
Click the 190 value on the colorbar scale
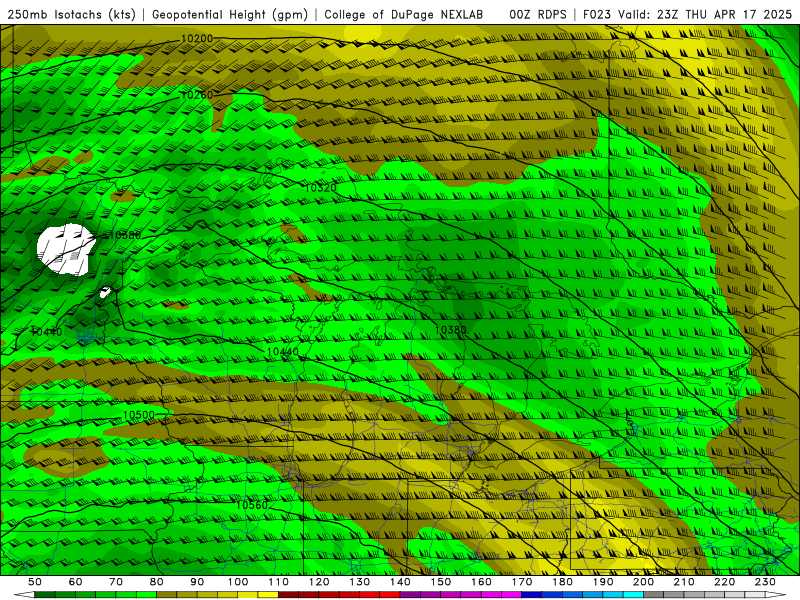tap(603, 582)
